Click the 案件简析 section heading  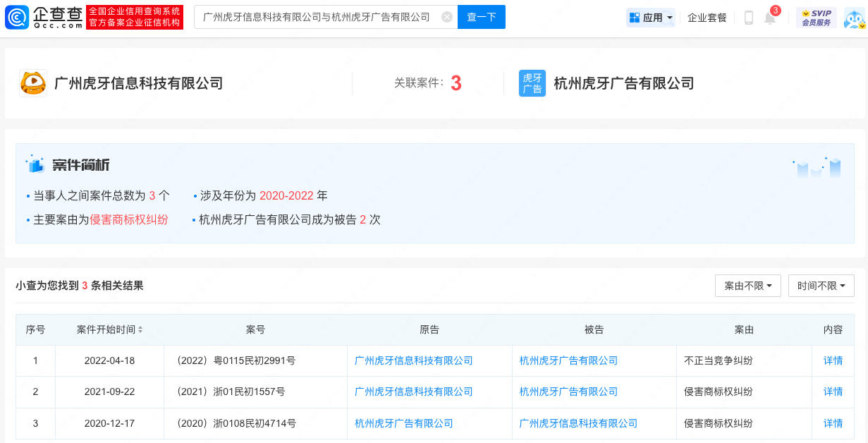pyautogui.click(x=81, y=165)
